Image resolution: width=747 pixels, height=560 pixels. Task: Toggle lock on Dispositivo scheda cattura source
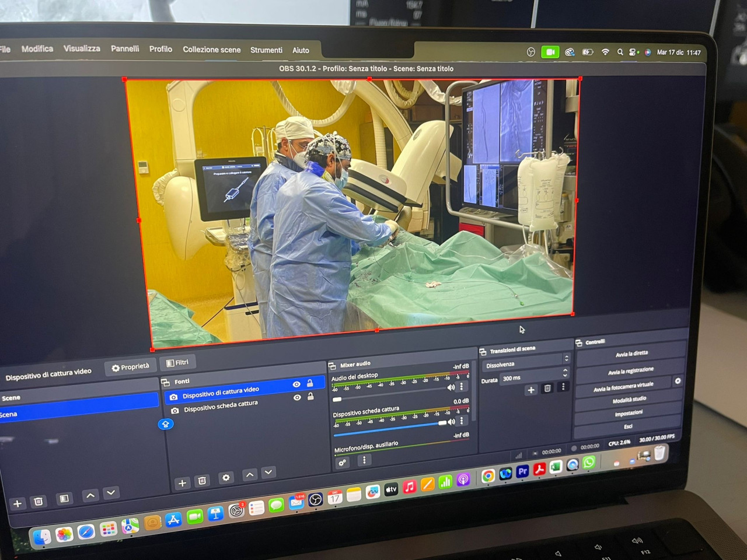point(310,396)
